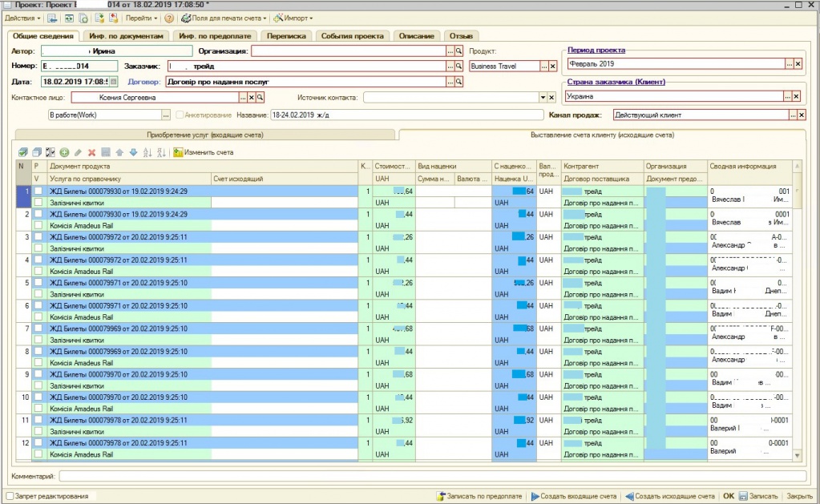Click the wand icon beside Импорт
This screenshot has height=504, width=820.
[278, 18]
